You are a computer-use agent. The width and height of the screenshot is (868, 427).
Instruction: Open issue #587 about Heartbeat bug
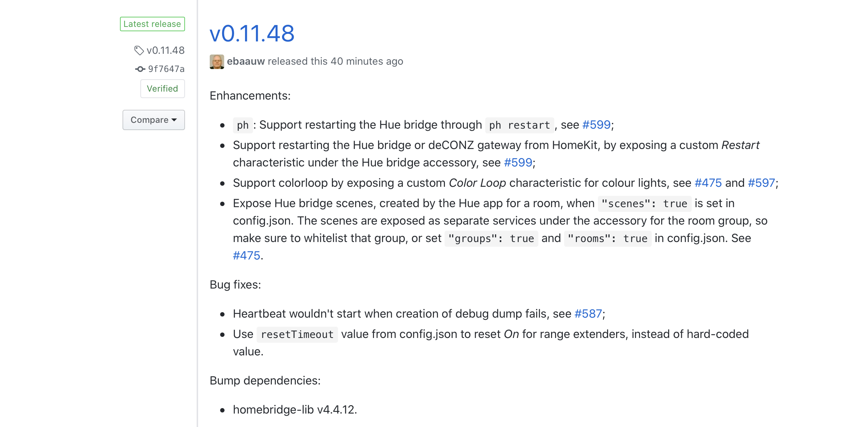[588, 314]
